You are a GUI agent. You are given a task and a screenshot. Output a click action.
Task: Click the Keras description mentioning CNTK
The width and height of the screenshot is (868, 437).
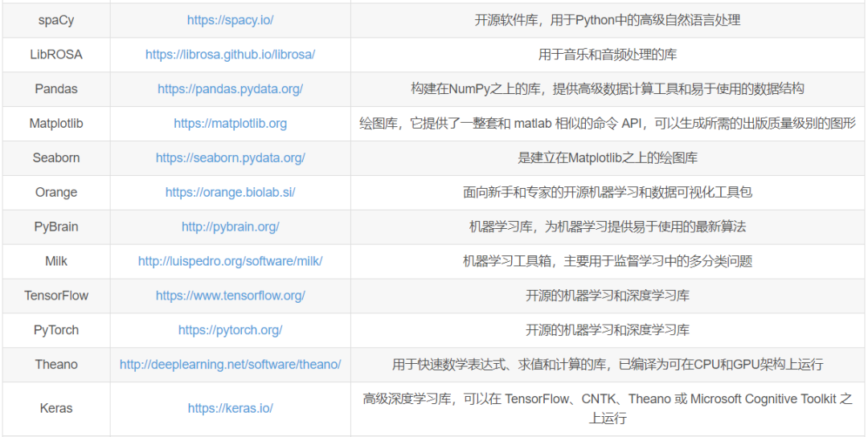pyautogui.click(x=608, y=409)
